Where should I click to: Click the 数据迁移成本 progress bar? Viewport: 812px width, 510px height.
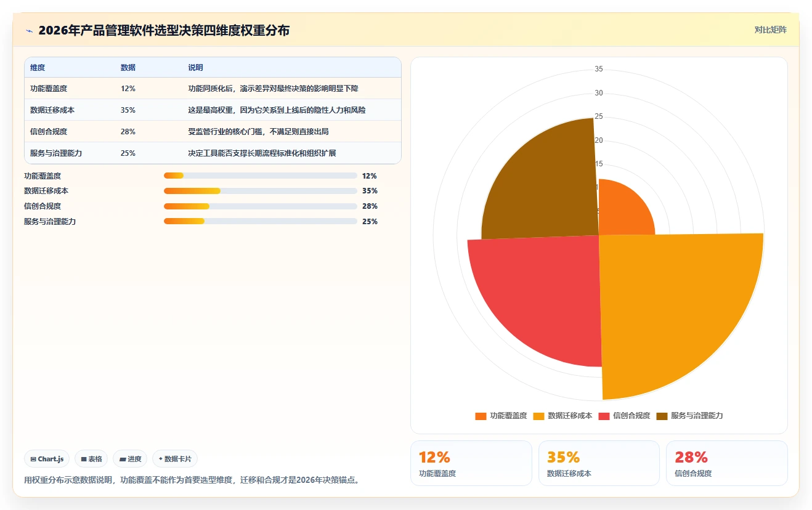coord(261,191)
